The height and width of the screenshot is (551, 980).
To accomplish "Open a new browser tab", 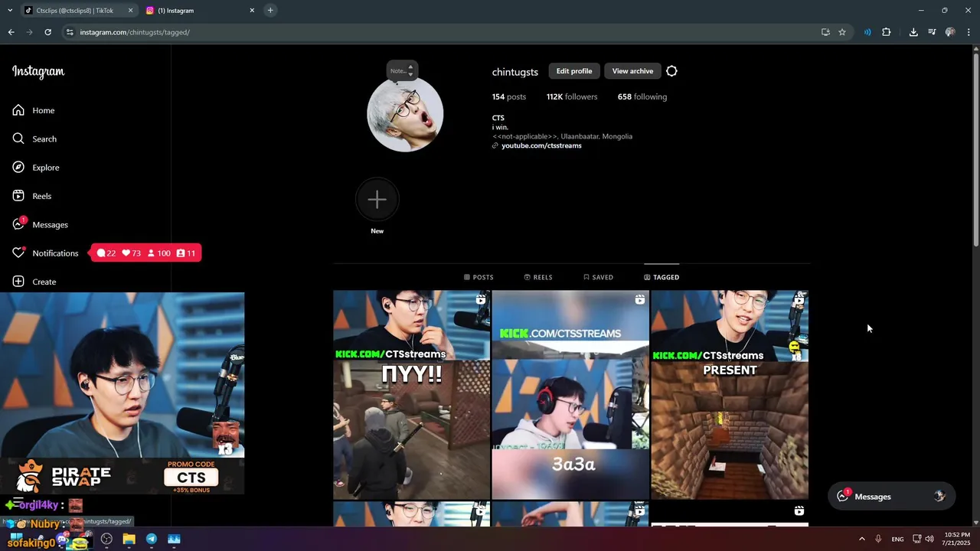I will tap(270, 10).
